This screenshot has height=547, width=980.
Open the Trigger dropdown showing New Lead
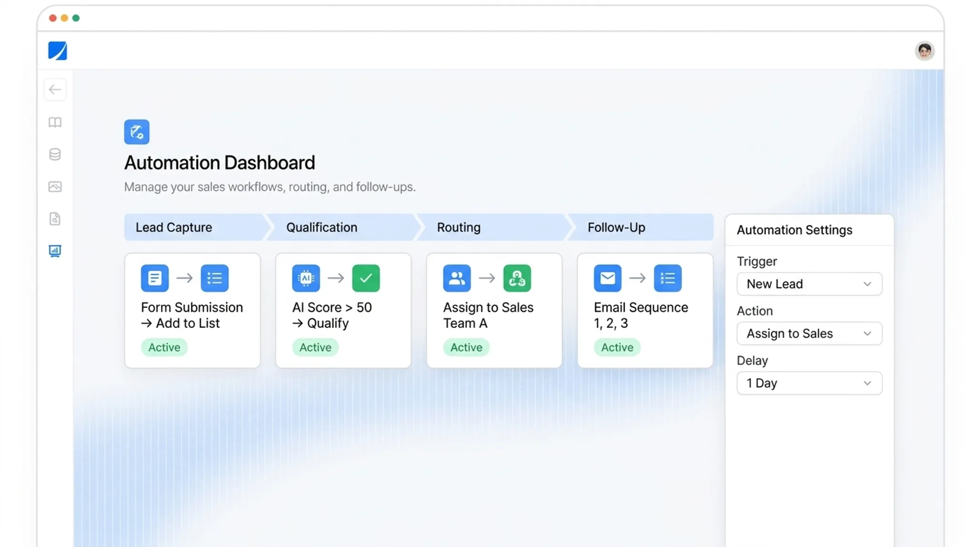[x=809, y=284]
